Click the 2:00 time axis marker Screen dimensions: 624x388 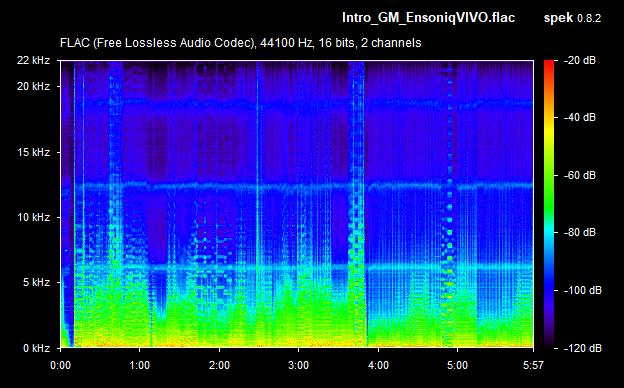(219, 365)
